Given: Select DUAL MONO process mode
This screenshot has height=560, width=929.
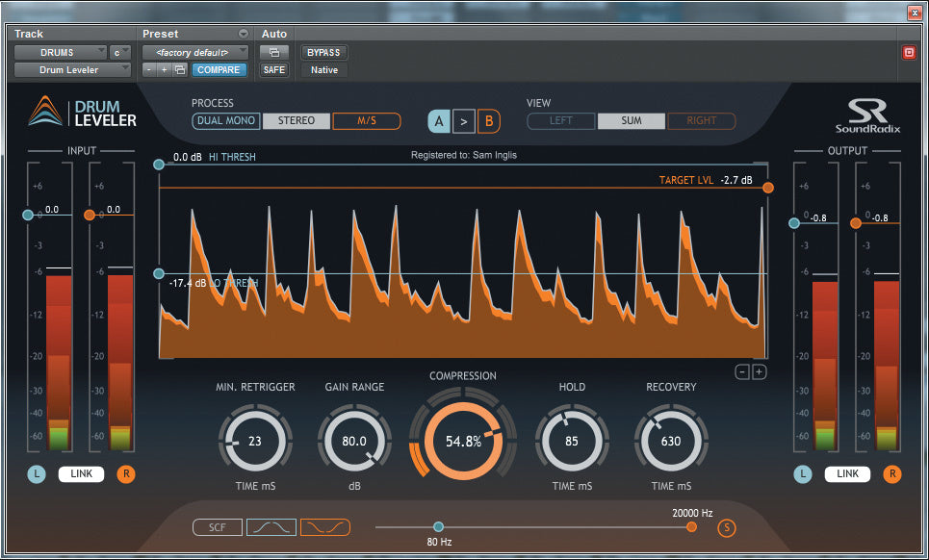Looking at the screenshot, I should point(225,121).
